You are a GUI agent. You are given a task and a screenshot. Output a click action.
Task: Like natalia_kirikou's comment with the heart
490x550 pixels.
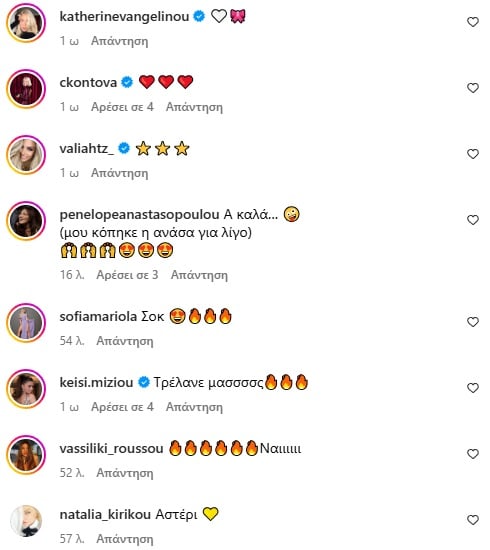(472, 520)
